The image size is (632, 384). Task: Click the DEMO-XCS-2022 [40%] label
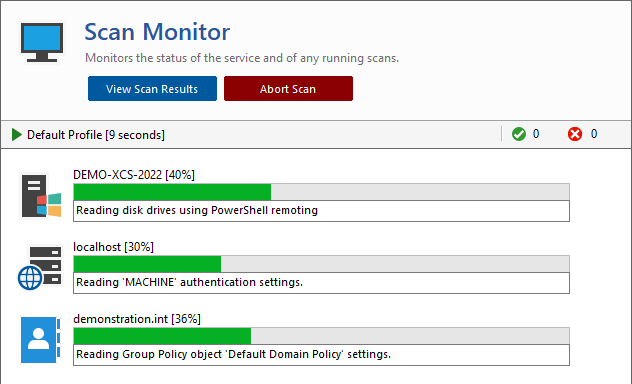tap(134, 175)
